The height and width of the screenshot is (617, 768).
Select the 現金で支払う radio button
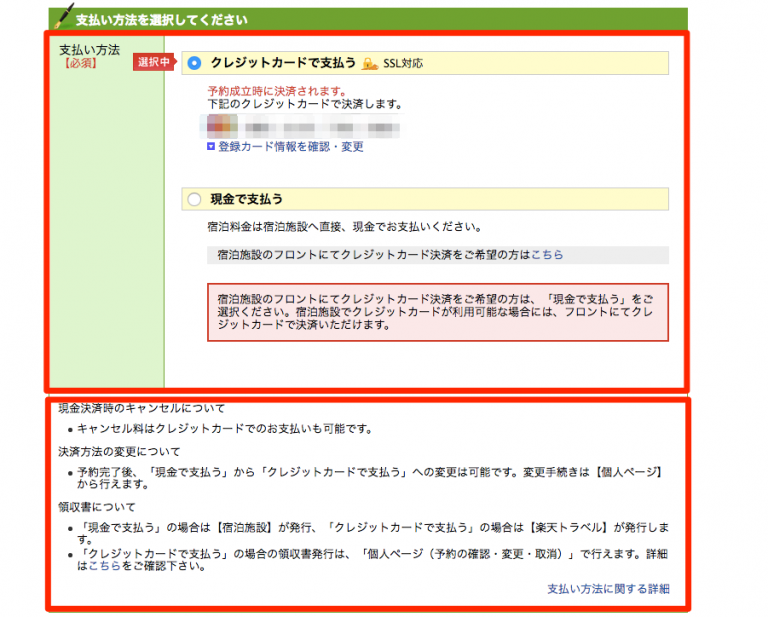[x=194, y=199]
